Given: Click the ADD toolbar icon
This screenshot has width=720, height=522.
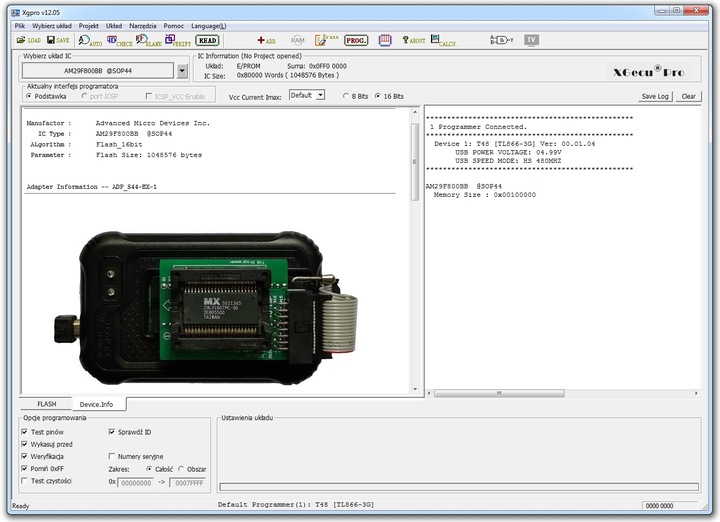Looking at the screenshot, I should point(266,40).
